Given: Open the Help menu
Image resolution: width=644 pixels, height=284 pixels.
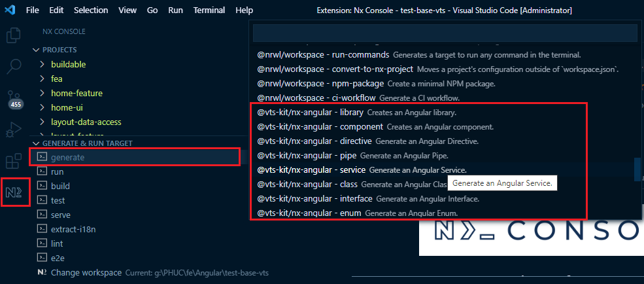Looking at the screenshot, I should click(x=245, y=10).
